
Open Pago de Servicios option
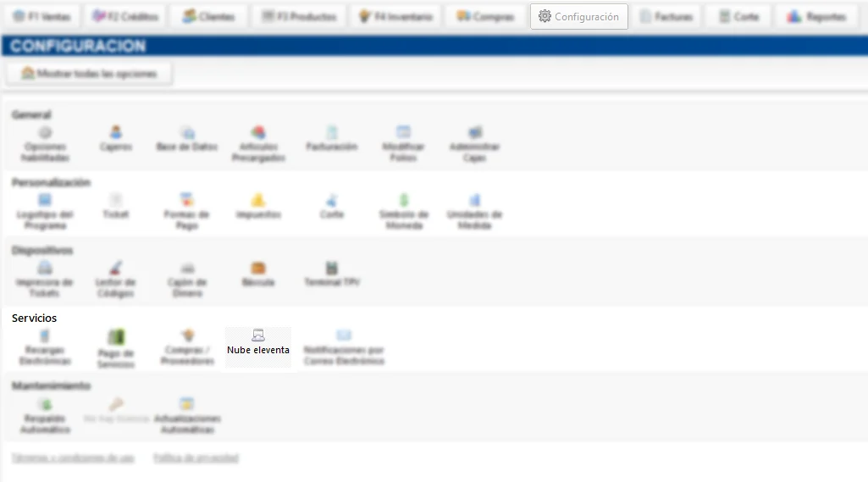116,349
